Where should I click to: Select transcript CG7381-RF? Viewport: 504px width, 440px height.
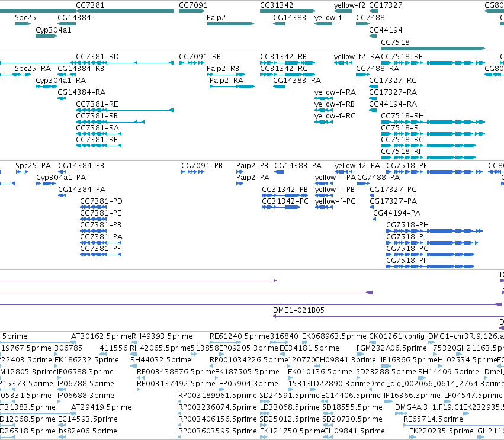[x=99, y=146]
